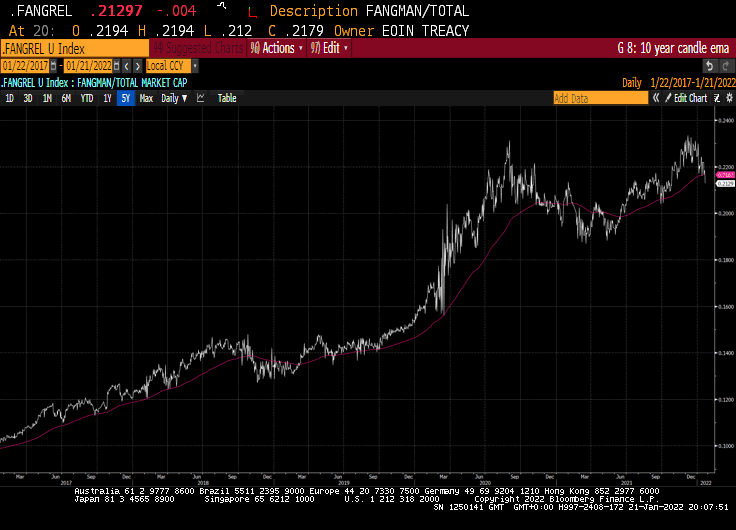Click the Daily 1/22/2017-1/21/2022 range text
This screenshot has height=530, width=736.
pos(679,83)
